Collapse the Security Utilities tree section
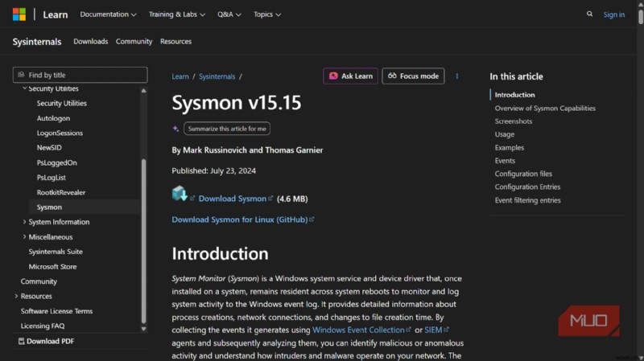This screenshot has width=644, height=361. pos(24,88)
